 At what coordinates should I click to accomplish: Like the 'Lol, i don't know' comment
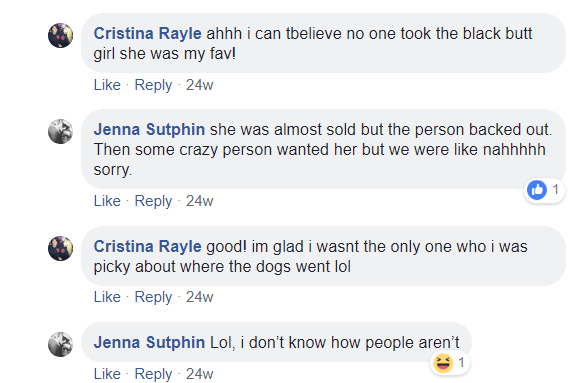tap(107, 374)
